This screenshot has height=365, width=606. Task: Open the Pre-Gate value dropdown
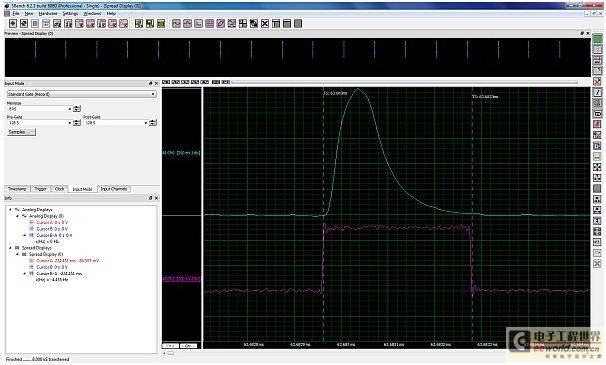click(70, 123)
